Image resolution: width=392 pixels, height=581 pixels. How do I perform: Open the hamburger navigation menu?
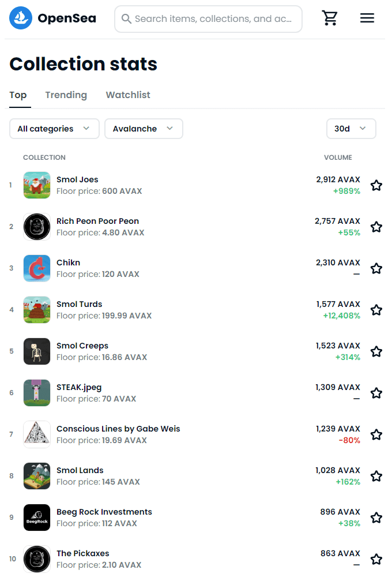pyautogui.click(x=367, y=18)
